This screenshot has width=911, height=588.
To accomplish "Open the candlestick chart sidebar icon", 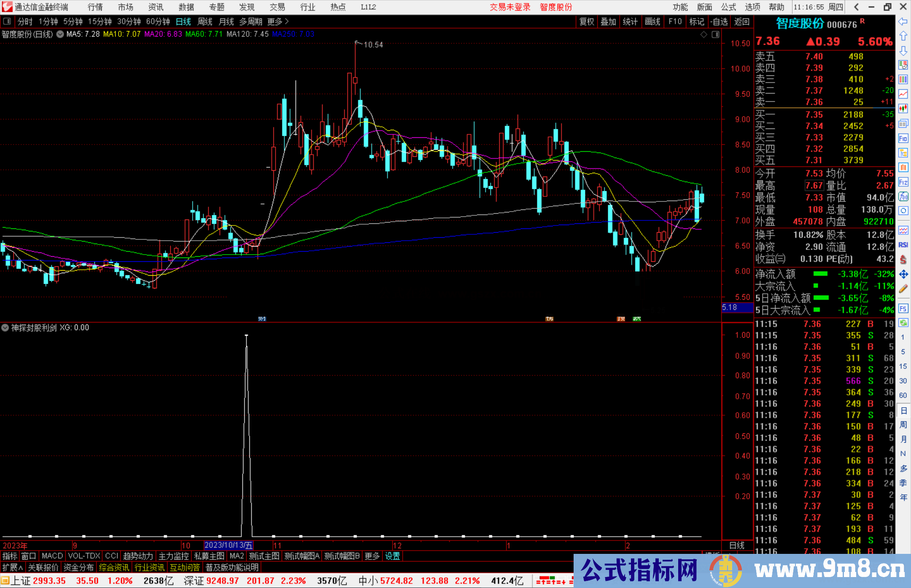I will pos(903,108).
